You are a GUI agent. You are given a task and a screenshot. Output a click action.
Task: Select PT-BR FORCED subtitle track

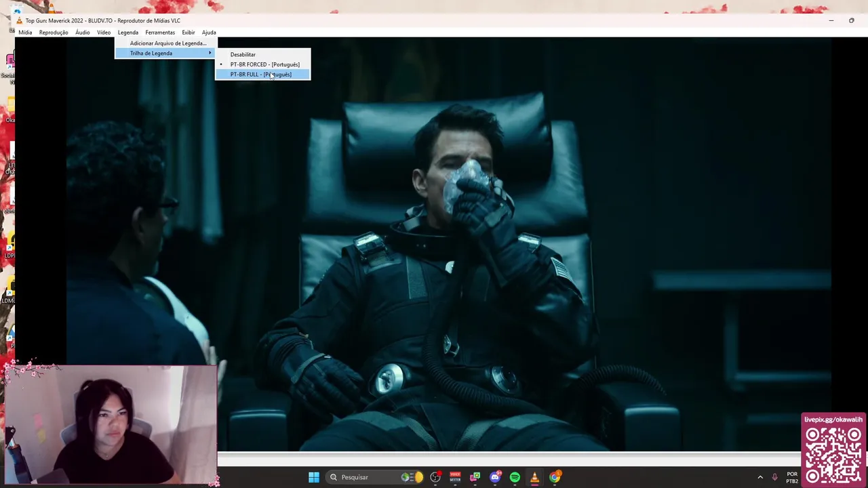point(263,64)
